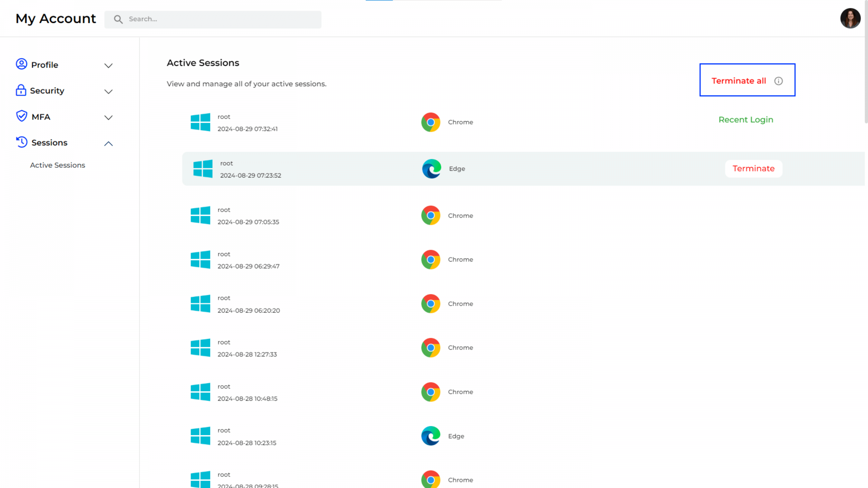The width and height of the screenshot is (868, 488).
Task: Click timestamp 2024-08-28 10:48:15
Action: click(247, 399)
